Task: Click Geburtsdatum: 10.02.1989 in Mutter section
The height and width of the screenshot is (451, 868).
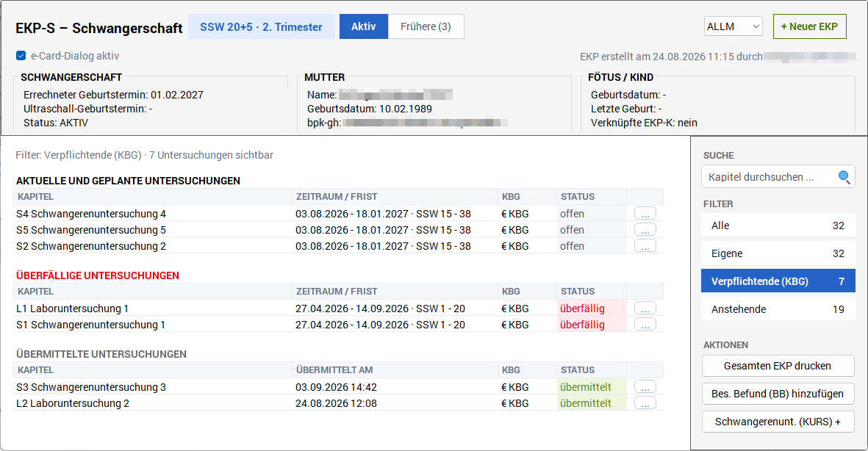Action: [370, 109]
